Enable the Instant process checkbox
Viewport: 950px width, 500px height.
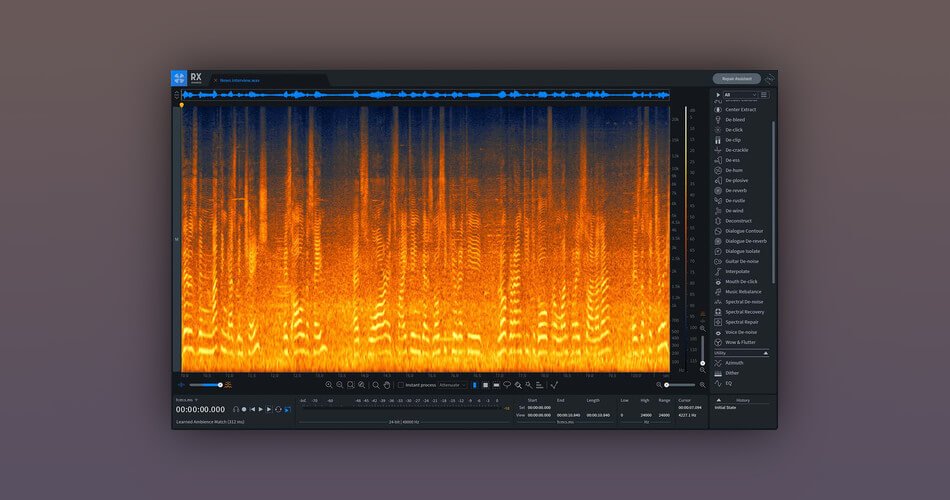(x=401, y=385)
